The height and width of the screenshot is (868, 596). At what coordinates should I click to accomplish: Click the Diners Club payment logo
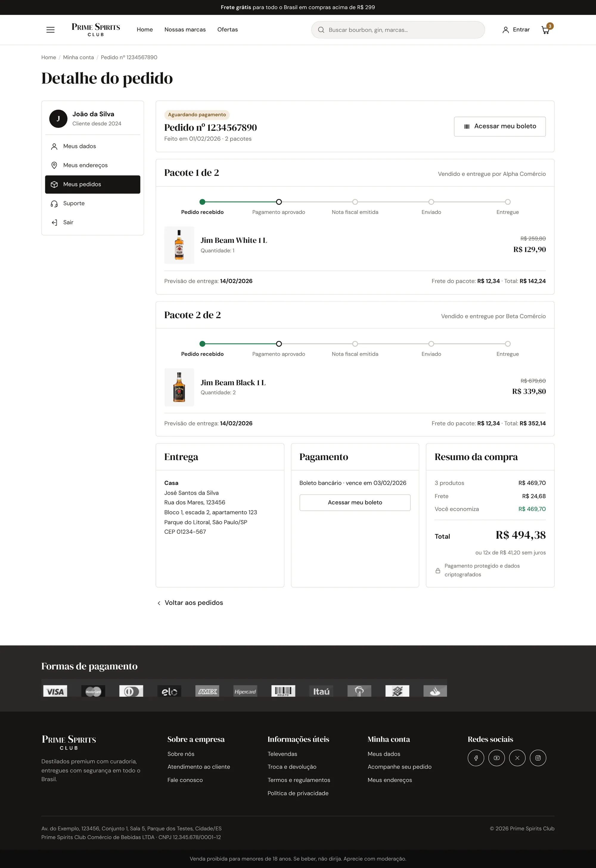tap(131, 691)
